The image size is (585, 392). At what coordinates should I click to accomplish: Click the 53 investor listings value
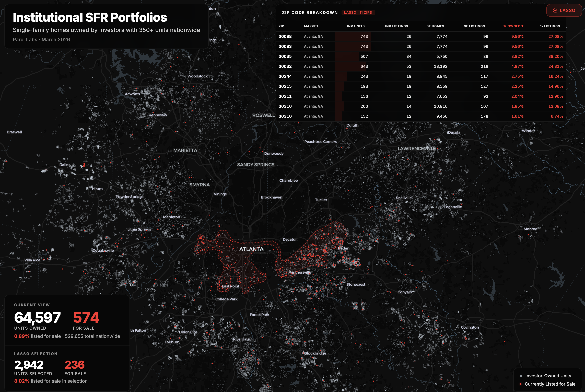pos(409,66)
